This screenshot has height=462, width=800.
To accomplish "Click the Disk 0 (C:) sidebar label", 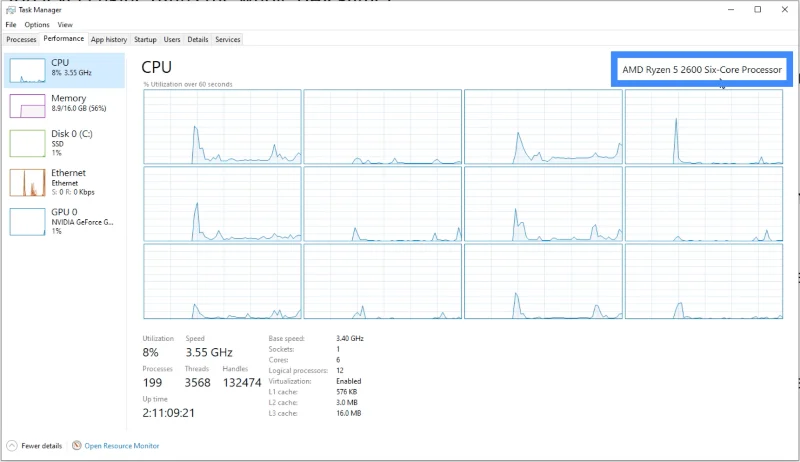I will 72,134.
